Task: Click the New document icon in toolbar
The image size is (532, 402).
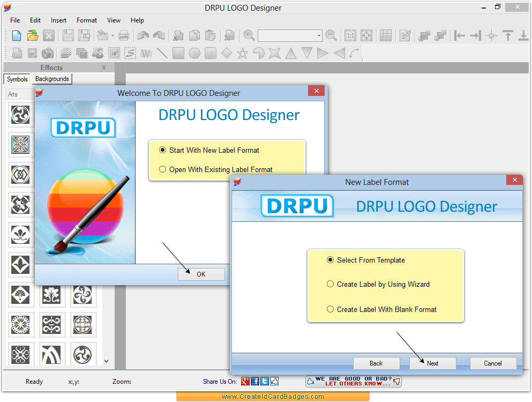Action: point(16,35)
